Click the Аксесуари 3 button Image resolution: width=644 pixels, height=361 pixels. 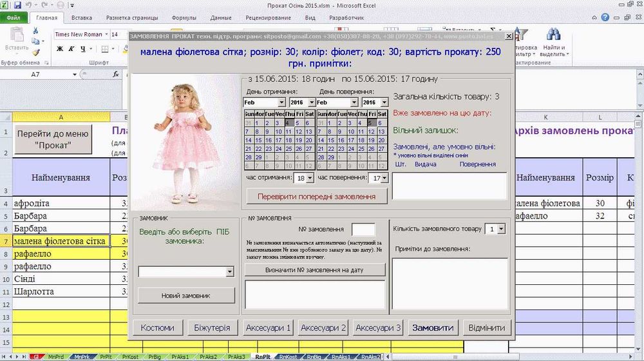pos(378,327)
